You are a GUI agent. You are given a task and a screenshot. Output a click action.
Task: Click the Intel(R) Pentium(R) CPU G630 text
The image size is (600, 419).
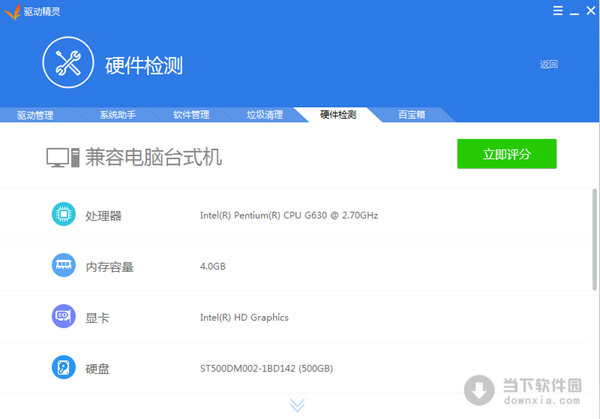289,215
